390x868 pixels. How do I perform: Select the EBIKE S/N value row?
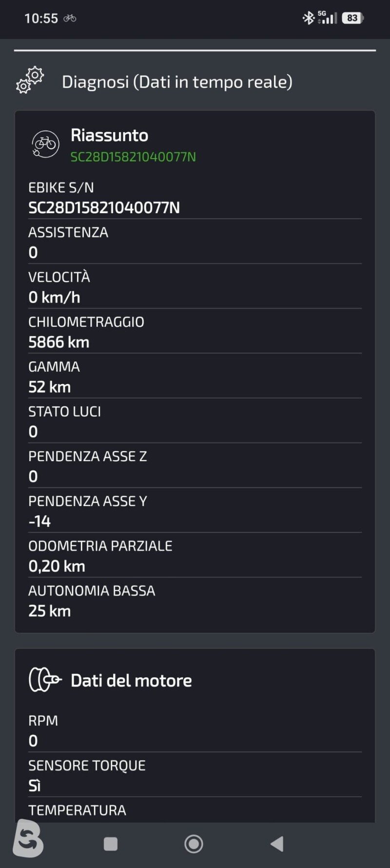[x=195, y=198]
